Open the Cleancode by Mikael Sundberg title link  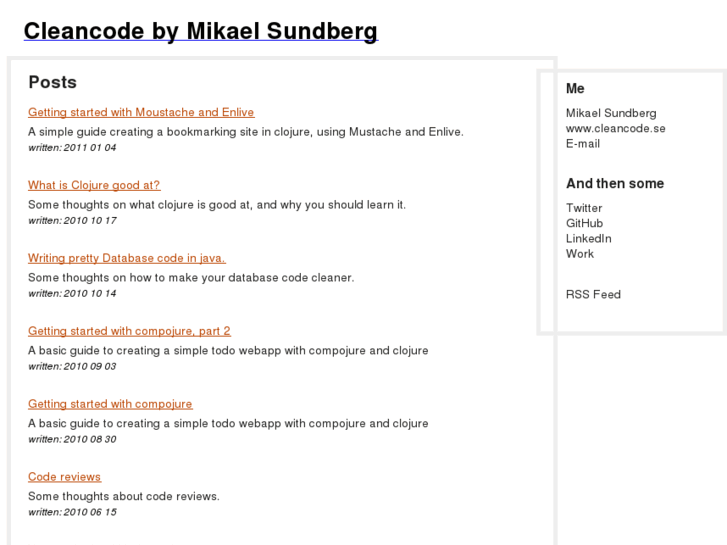point(201,31)
